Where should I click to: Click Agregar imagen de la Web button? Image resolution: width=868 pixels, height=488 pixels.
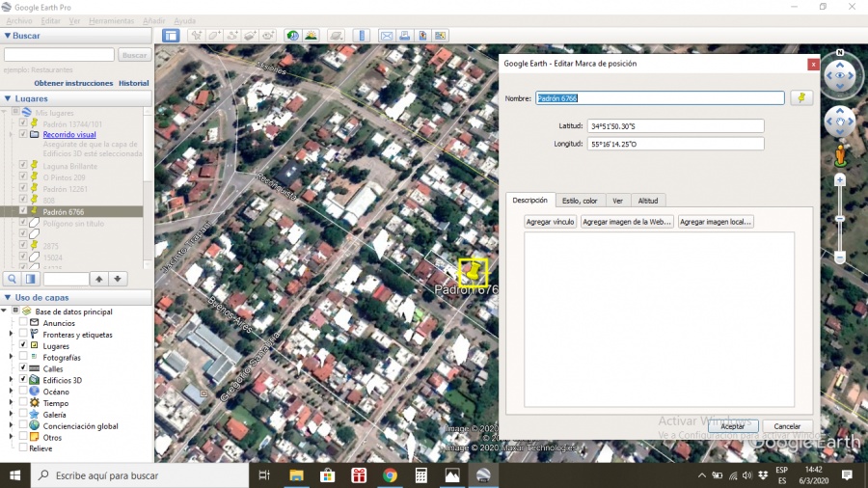(627, 222)
